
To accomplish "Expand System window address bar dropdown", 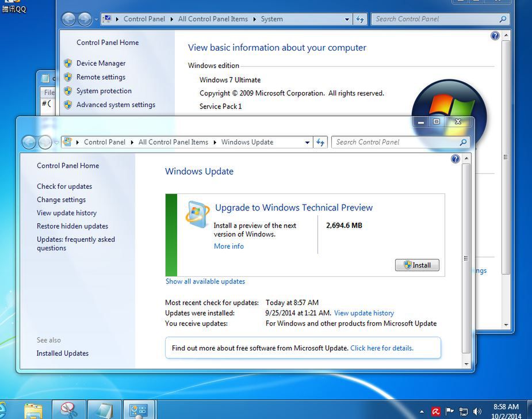I will click(347, 20).
